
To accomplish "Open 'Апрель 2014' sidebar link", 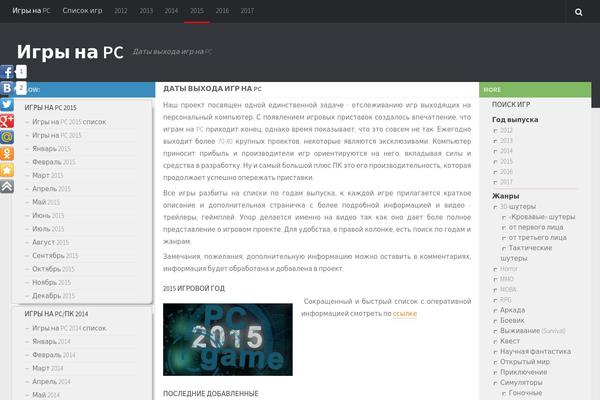I will (51, 382).
